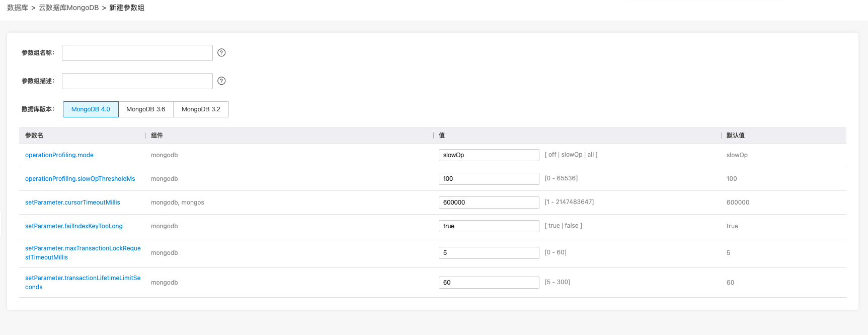Open the 数据库 breadcrumb link
Viewport: 868px width, 335px height.
click(18, 8)
